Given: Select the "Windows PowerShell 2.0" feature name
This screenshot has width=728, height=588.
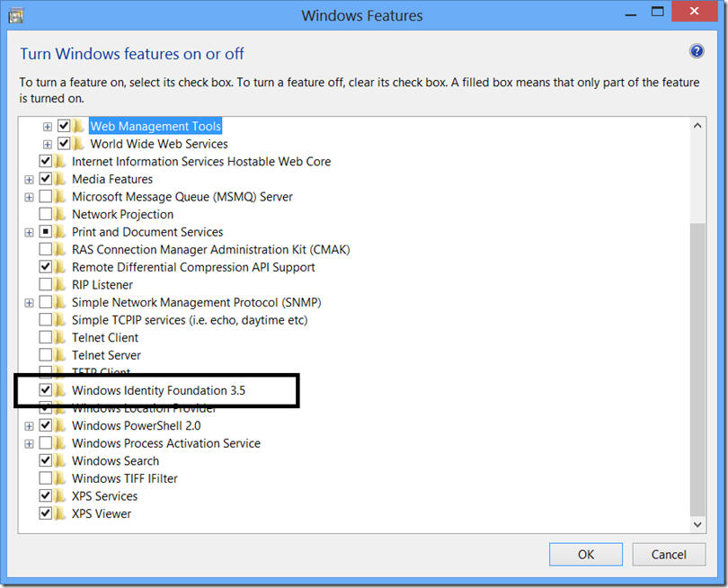Looking at the screenshot, I should pyautogui.click(x=137, y=426).
